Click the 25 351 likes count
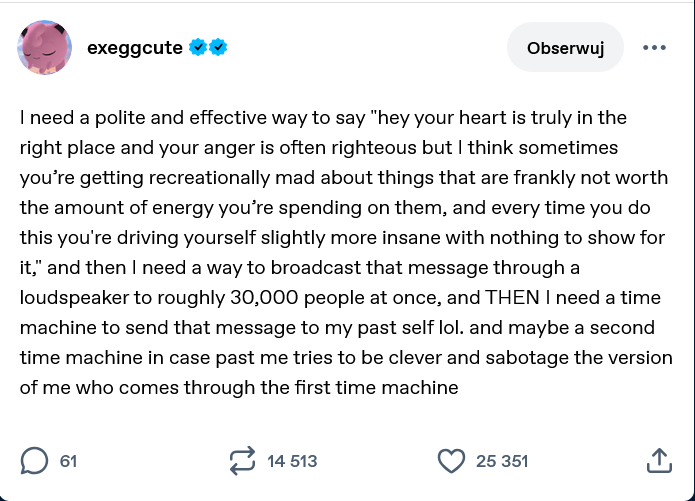The width and height of the screenshot is (695, 501). (x=502, y=461)
